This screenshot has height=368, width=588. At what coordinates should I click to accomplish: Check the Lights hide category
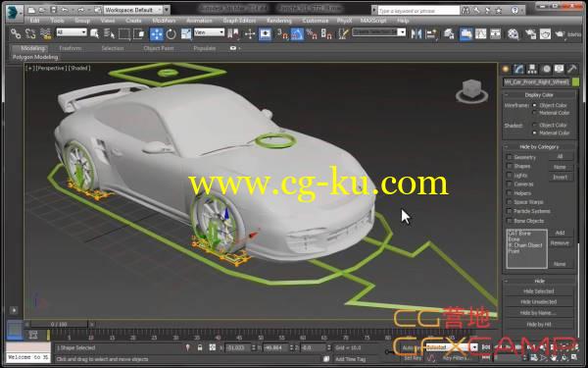pyautogui.click(x=510, y=175)
